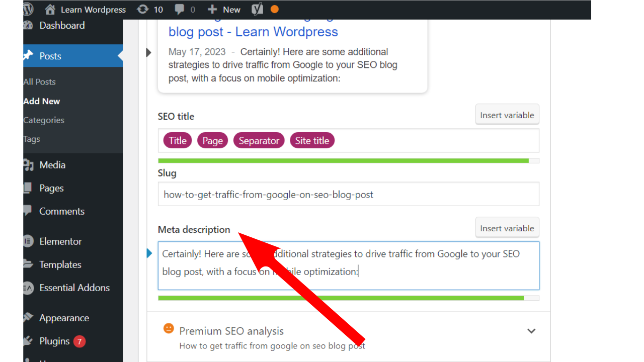
Task: Click the Appearance menu item
Action: pyautogui.click(x=64, y=318)
